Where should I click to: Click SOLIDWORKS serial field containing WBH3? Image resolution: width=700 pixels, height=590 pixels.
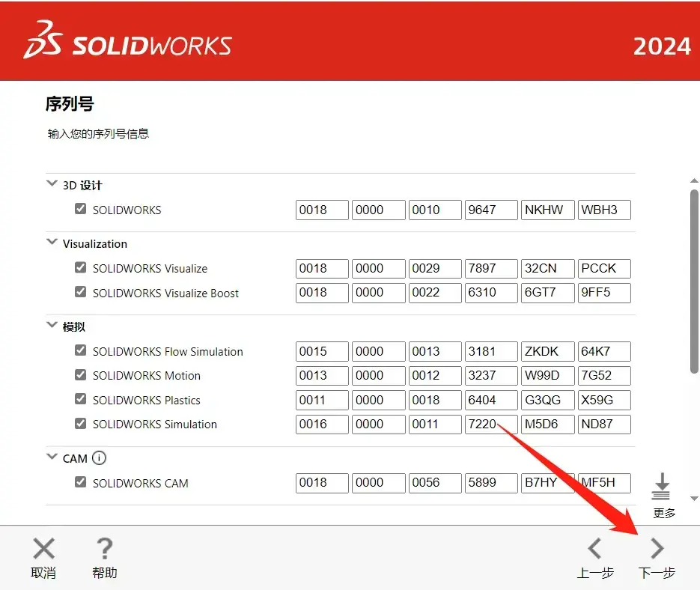tap(604, 210)
